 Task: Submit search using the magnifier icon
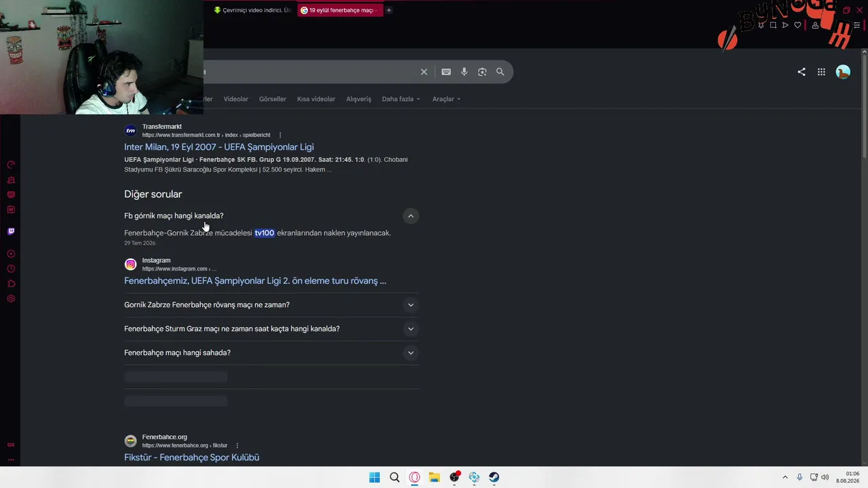pos(500,72)
